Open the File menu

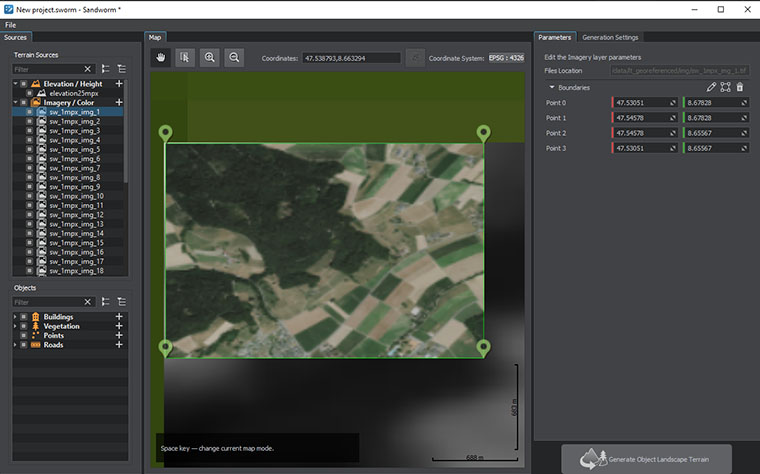(10, 24)
